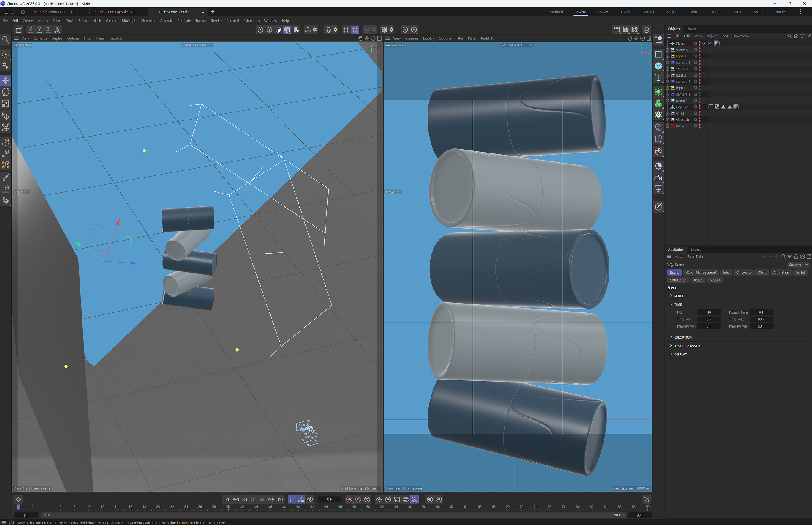Click the timeline Play button
Viewport: 812px width, 525px height.
[253, 499]
